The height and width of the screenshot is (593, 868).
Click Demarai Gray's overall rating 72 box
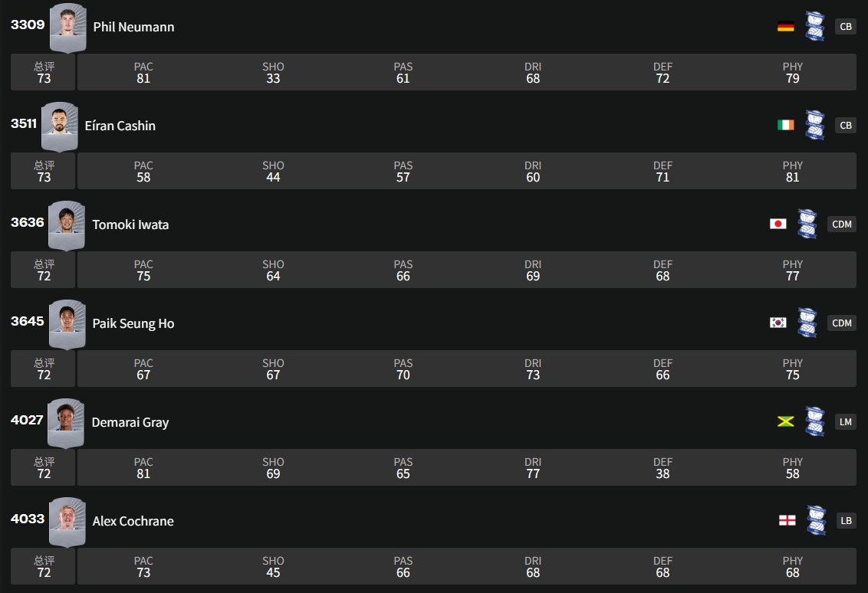44,467
